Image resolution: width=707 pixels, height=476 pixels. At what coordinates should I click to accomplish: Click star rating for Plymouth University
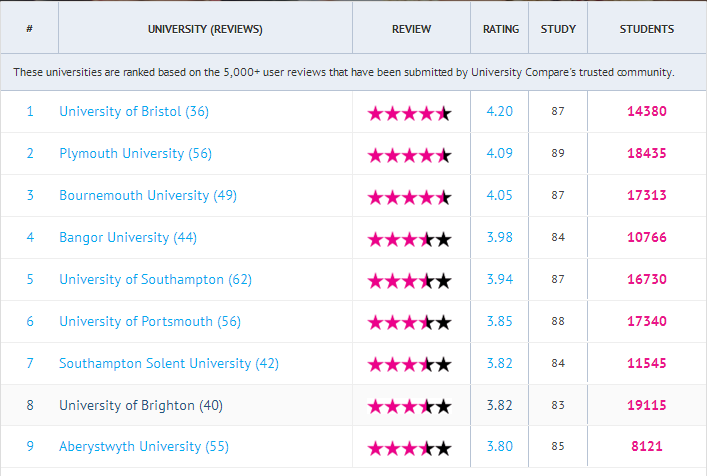click(x=409, y=156)
